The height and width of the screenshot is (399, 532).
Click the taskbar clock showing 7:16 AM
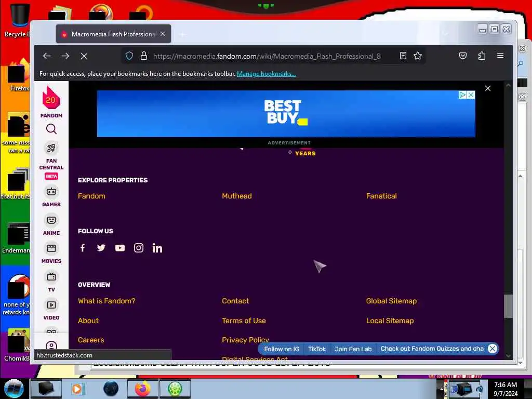506,389
